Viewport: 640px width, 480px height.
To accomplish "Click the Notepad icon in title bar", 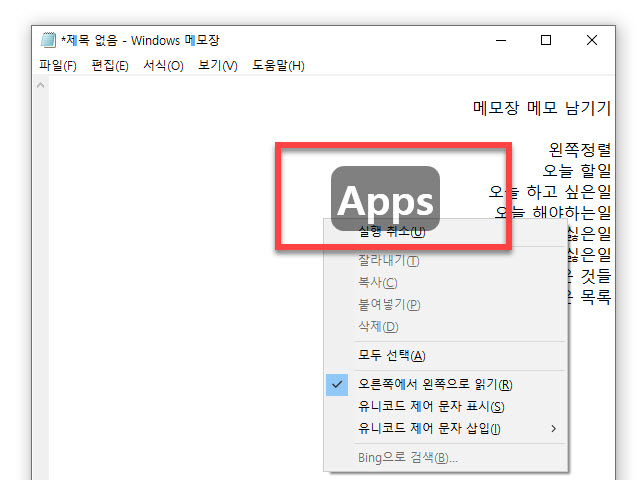I will pyautogui.click(x=49, y=40).
